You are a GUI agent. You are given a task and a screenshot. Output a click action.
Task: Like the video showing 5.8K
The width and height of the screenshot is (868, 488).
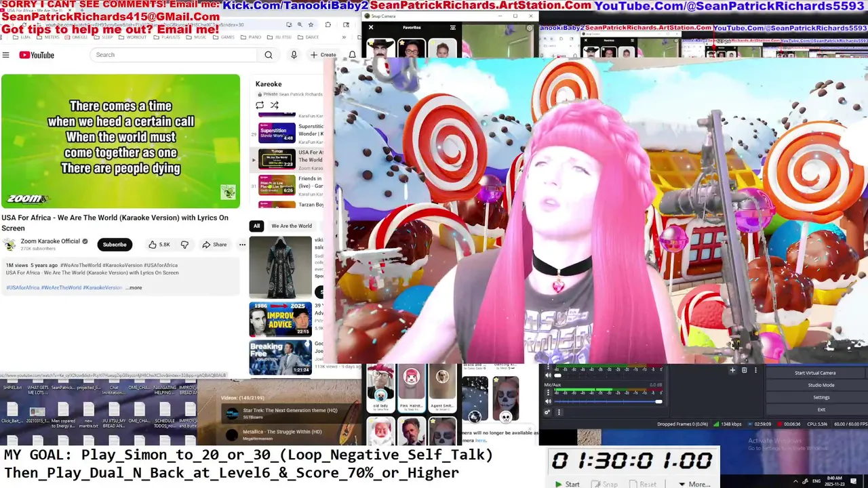pyautogui.click(x=159, y=245)
